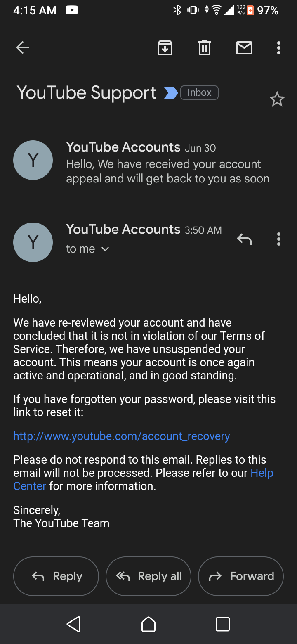This screenshot has height=644, width=297.
Task: Mark email as unread envelope icon
Action: tap(244, 48)
